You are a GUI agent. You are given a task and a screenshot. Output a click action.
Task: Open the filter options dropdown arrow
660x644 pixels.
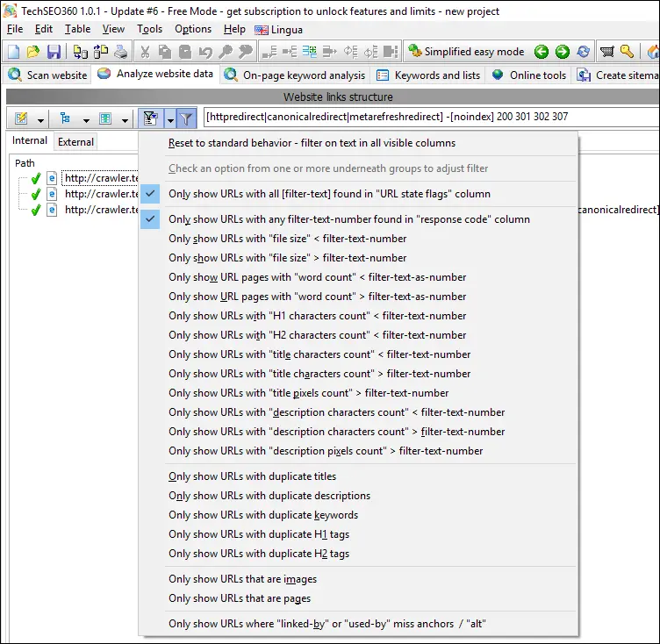pos(169,118)
